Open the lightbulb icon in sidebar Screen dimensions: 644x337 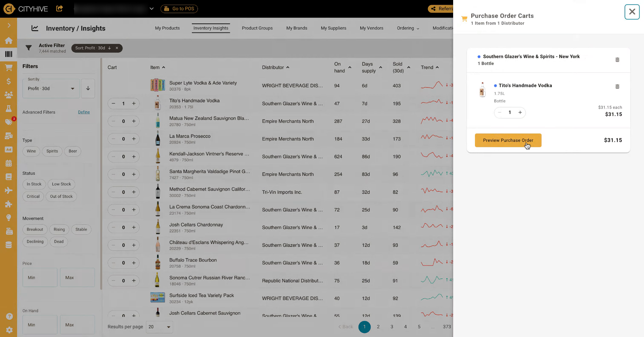[9, 218]
